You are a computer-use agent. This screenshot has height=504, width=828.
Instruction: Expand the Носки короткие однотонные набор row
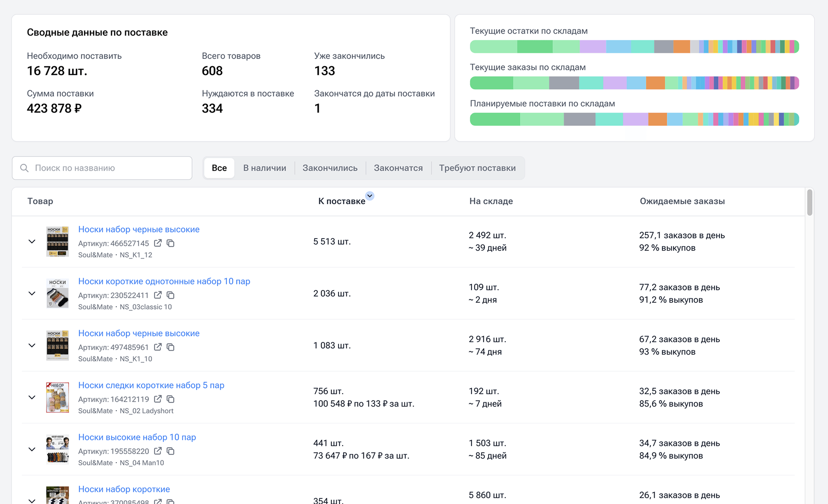[32, 293]
